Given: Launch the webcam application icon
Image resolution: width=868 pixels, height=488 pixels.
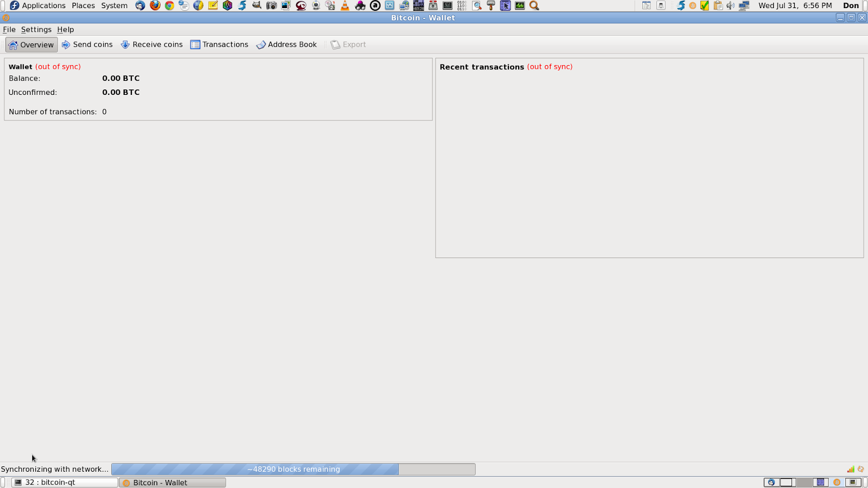Looking at the screenshot, I should point(316,5).
